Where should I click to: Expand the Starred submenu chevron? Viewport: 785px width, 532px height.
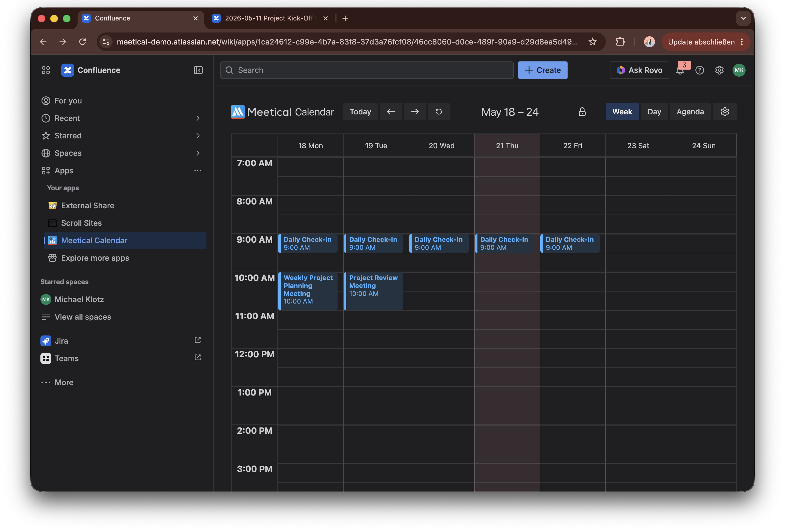tap(198, 136)
